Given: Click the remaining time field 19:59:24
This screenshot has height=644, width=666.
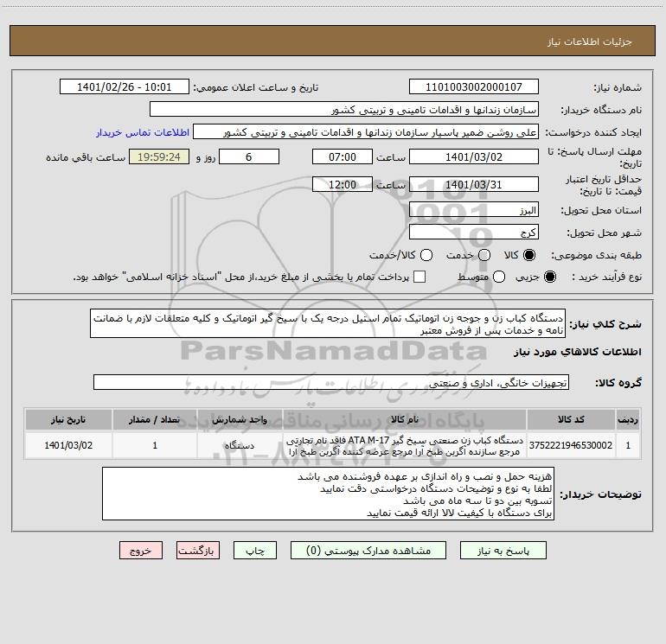Looking at the screenshot, I should pos(159,156).
